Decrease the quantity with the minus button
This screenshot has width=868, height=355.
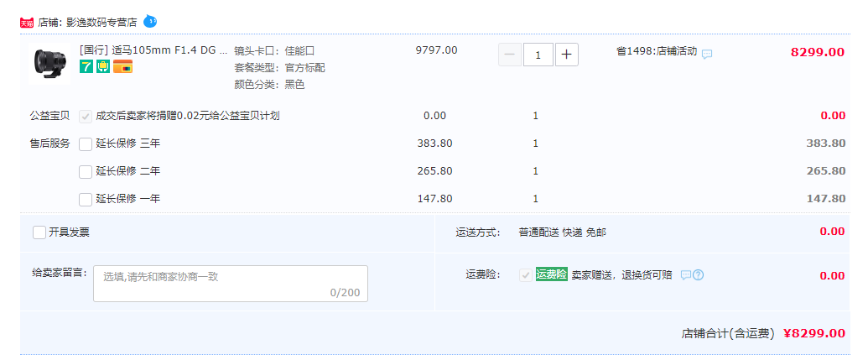click(510, 55)
